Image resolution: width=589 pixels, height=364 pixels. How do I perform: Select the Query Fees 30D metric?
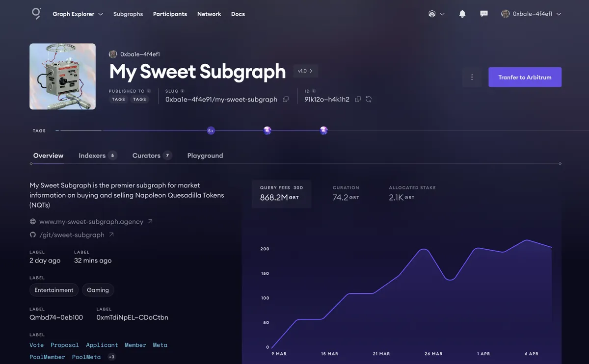(281, 194)
